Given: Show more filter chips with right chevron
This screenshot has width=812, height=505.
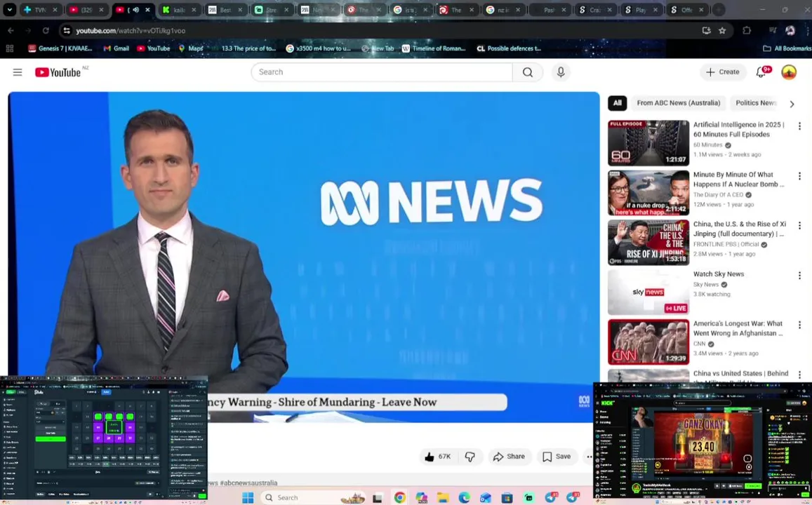Looking at the screenshot, I should [792, 104].
